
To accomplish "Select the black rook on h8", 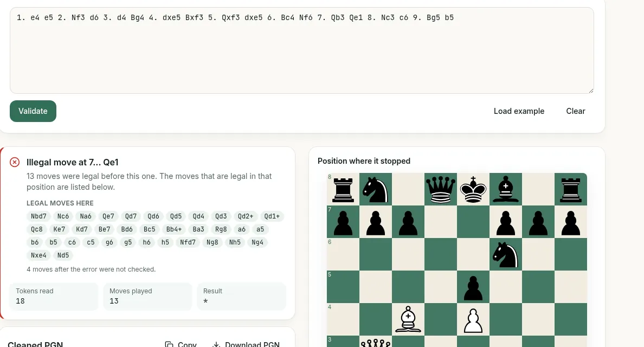I will (x=571, y=189).
